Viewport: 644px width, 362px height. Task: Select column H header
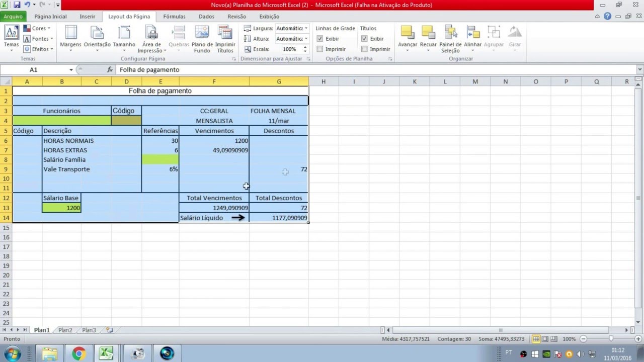point(323,81)
